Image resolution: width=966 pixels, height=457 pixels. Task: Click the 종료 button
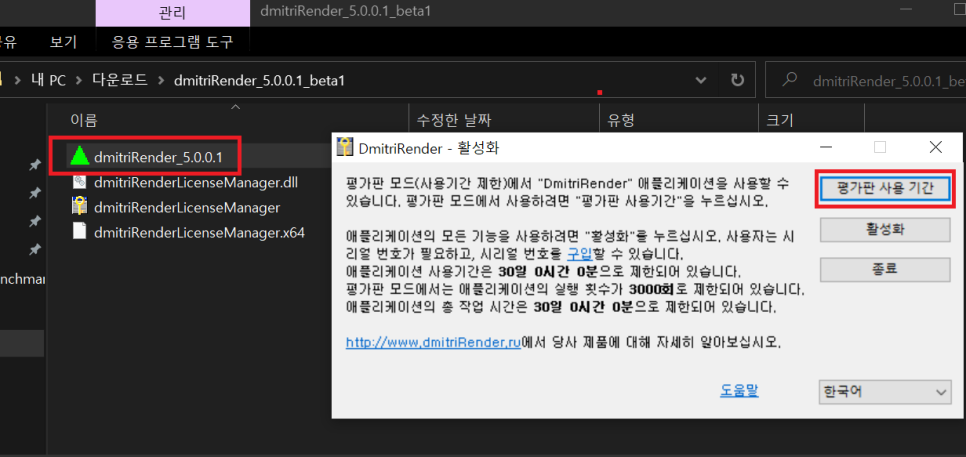[x=885, y=269]
